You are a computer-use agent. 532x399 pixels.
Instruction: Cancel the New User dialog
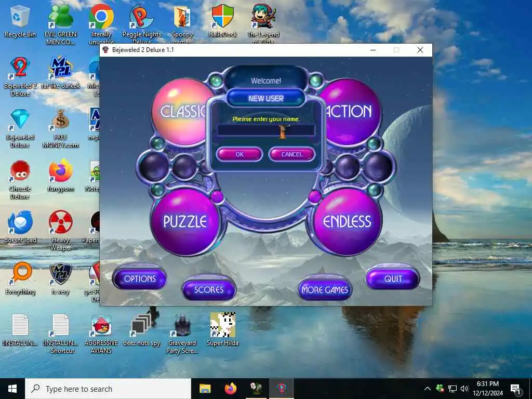[292, 154]
